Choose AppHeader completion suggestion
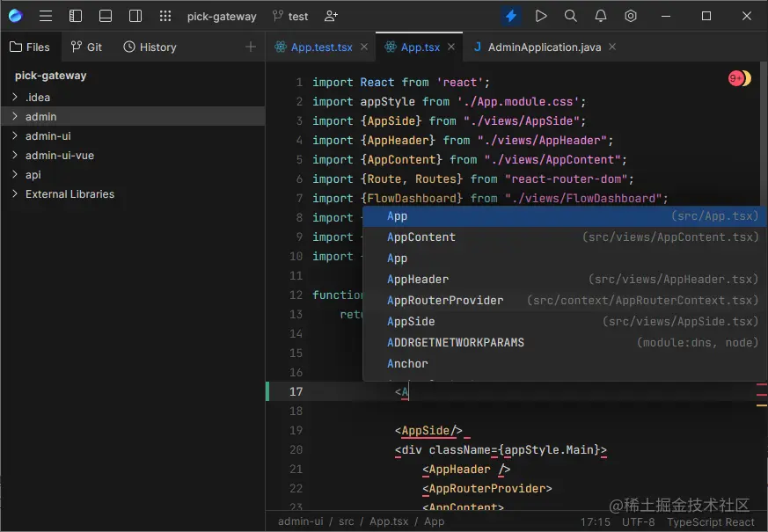This screenshot has width=768, height=532. coord(564,279)
